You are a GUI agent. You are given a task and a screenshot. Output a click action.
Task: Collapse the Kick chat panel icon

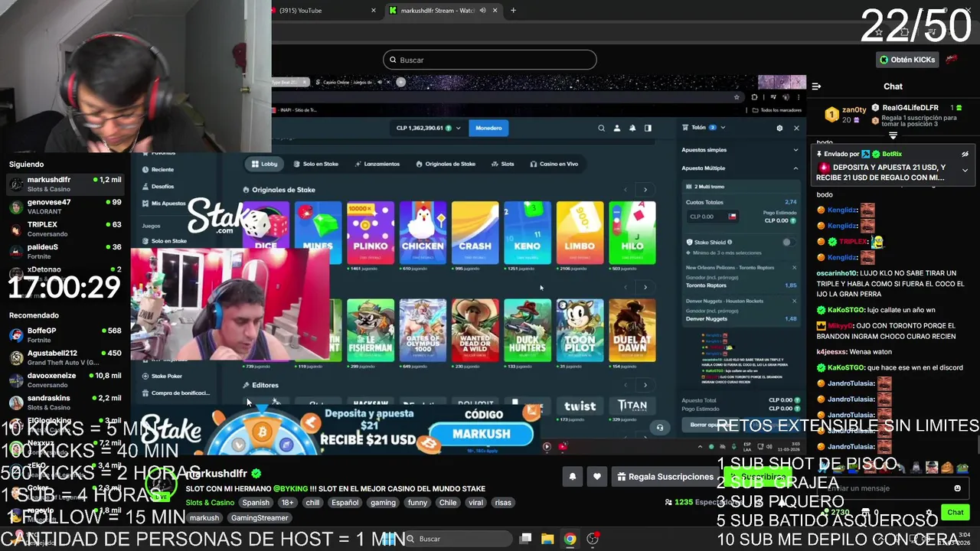[816, 86]
